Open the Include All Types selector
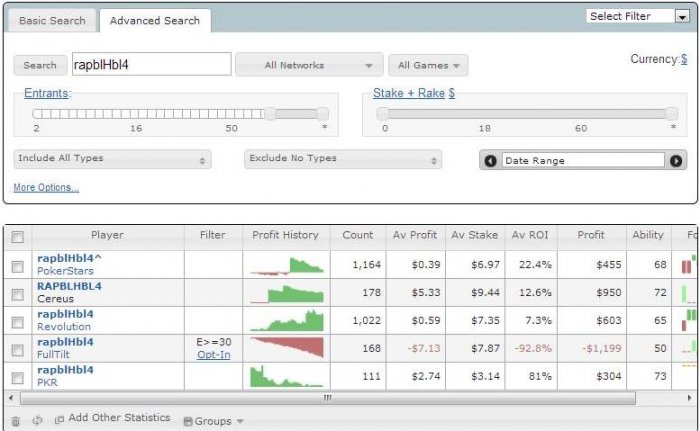This screenshot has width=700, height=431. tap(112, 159)
